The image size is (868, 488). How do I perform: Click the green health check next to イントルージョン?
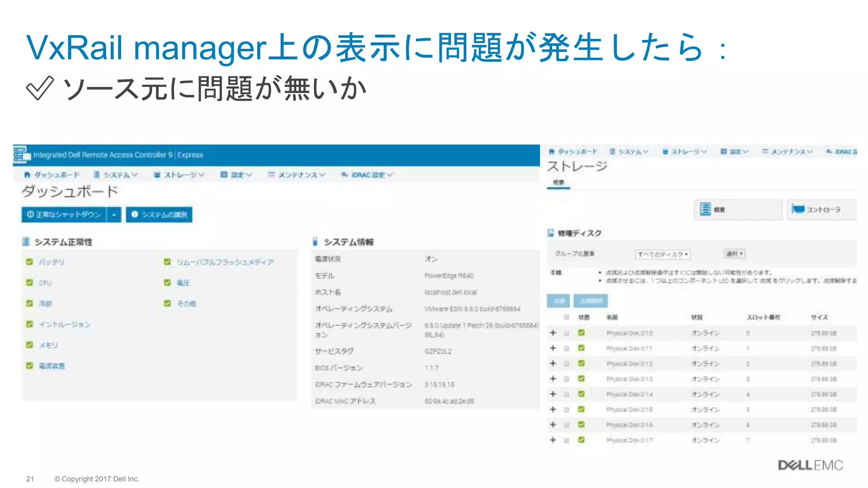click(30, 324)
